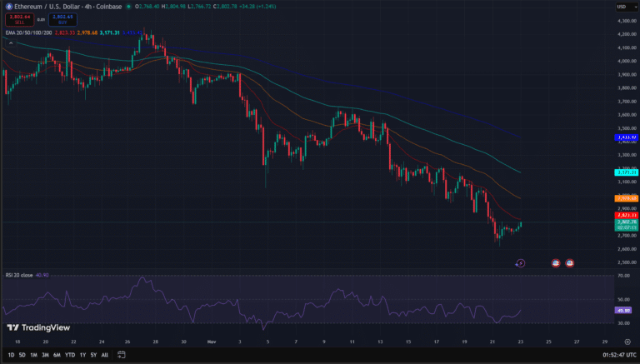Select the All time range
640x364 pixels.
(x=103, y=354)
